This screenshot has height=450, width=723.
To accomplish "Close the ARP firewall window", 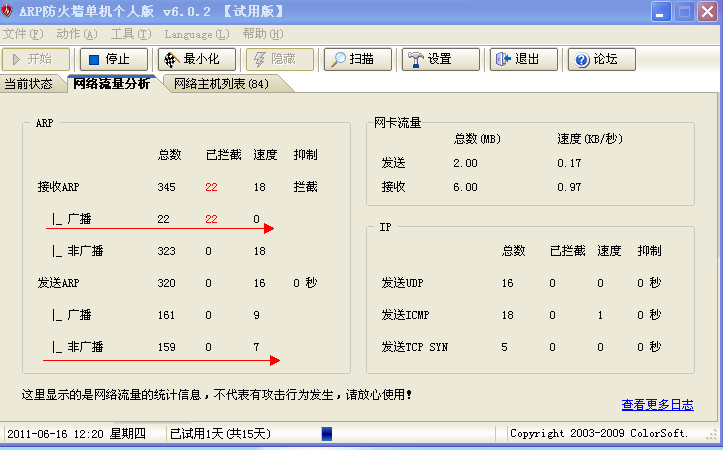I will pyautogui.click(x=708, y=12).
